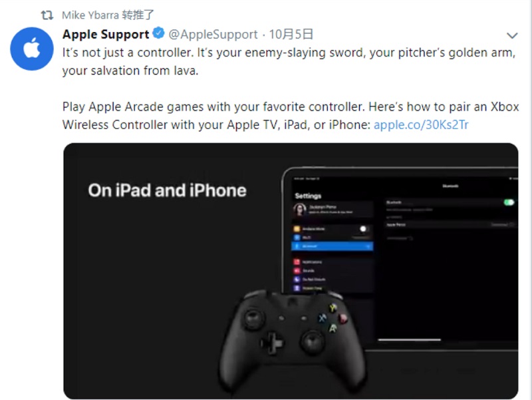Click the iPad home indicator bar
Viewport: 532px width, 400px height.
pos(410,339)
